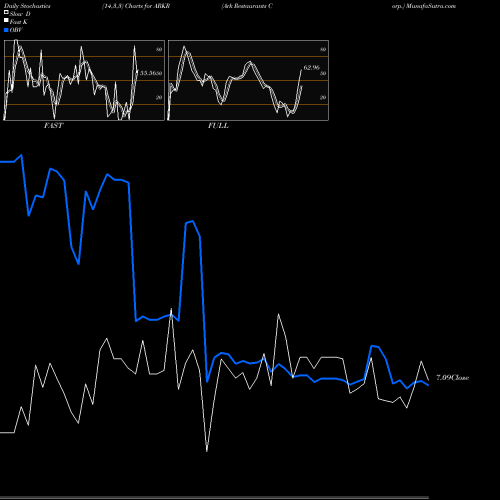Click the blue OBV legend swatch
The width and height of the screenshot is (500, 500).
[x=6, y=30]
